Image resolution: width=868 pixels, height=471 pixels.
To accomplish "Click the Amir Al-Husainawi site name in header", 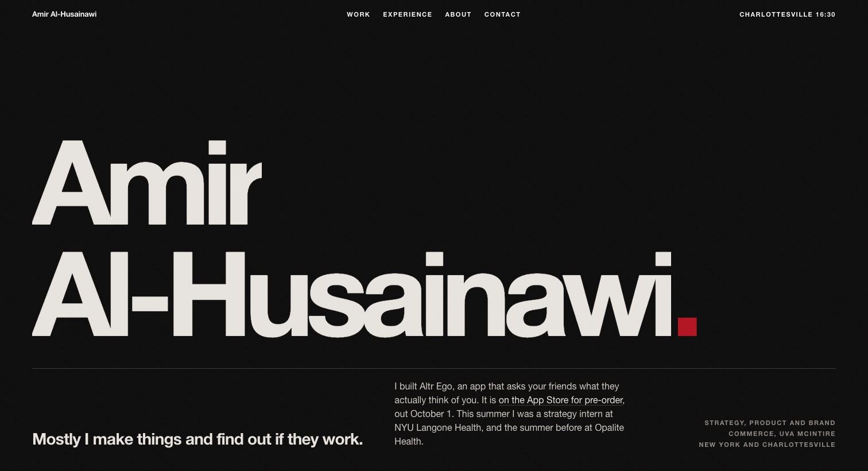I will (x=64, y=14).
